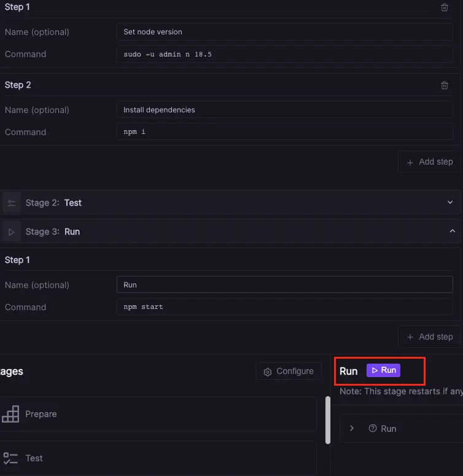Click the question mark status icon beside Run

click(372, 429)
